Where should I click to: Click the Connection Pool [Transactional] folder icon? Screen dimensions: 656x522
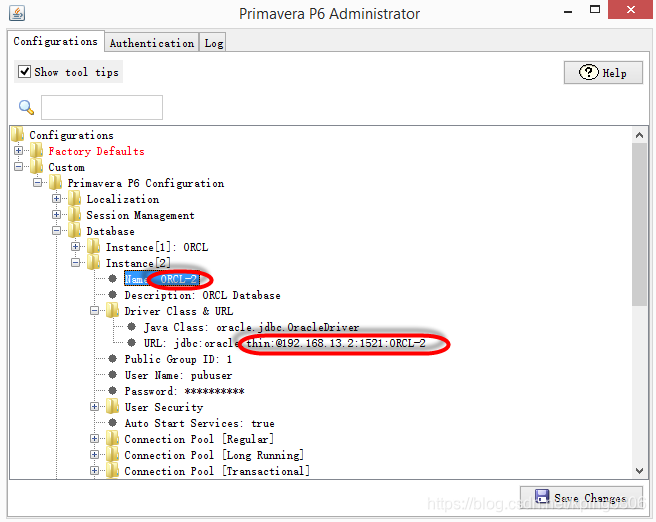point(113,471)
